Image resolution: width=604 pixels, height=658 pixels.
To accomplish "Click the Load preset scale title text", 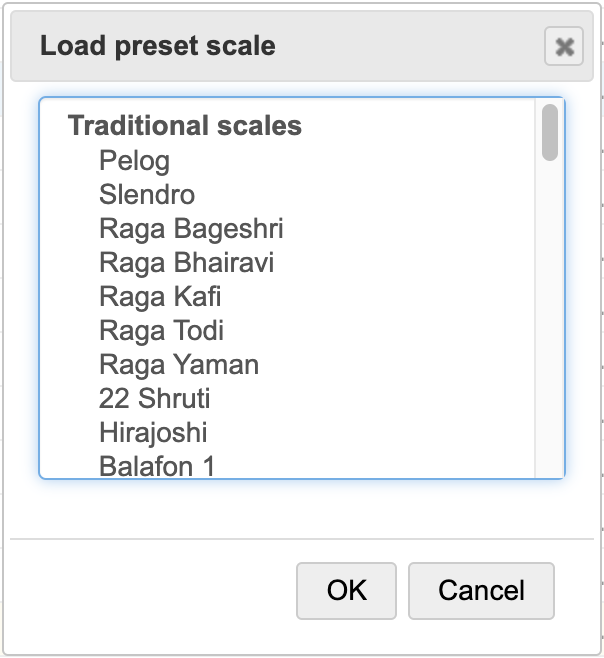I will (157, 46).
